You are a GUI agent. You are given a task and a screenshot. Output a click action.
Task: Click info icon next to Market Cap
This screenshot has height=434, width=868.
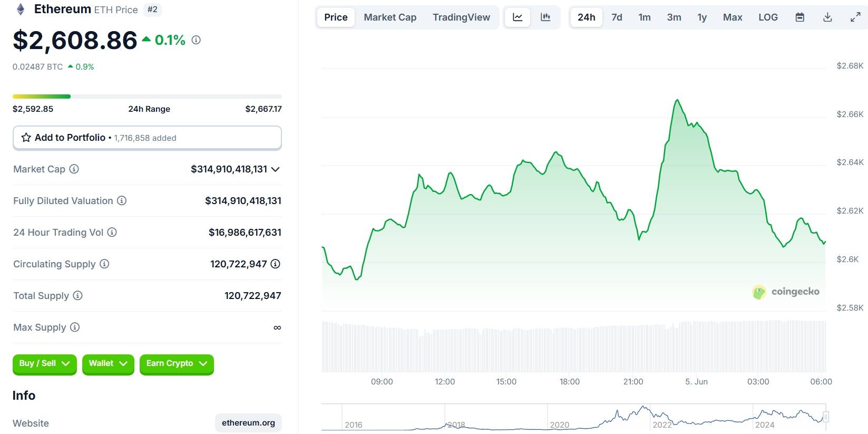point(74,169)
